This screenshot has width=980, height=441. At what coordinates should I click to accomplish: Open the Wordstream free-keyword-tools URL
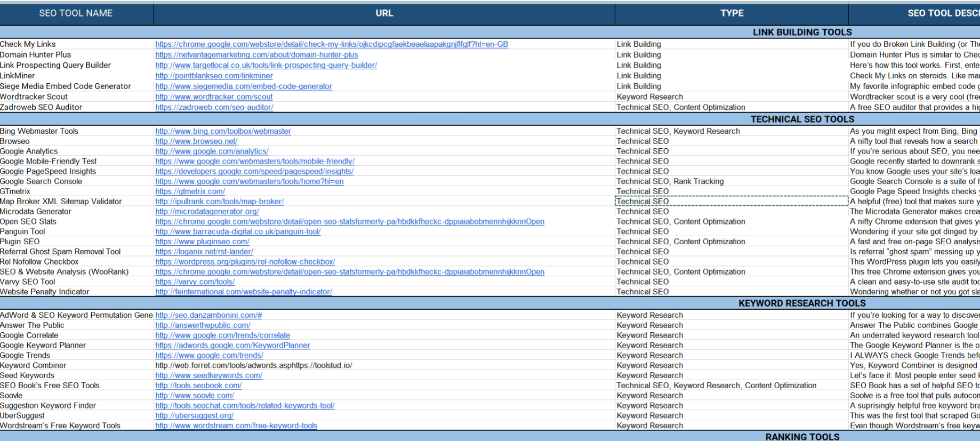pyautogui.click(x=236, y=426)
